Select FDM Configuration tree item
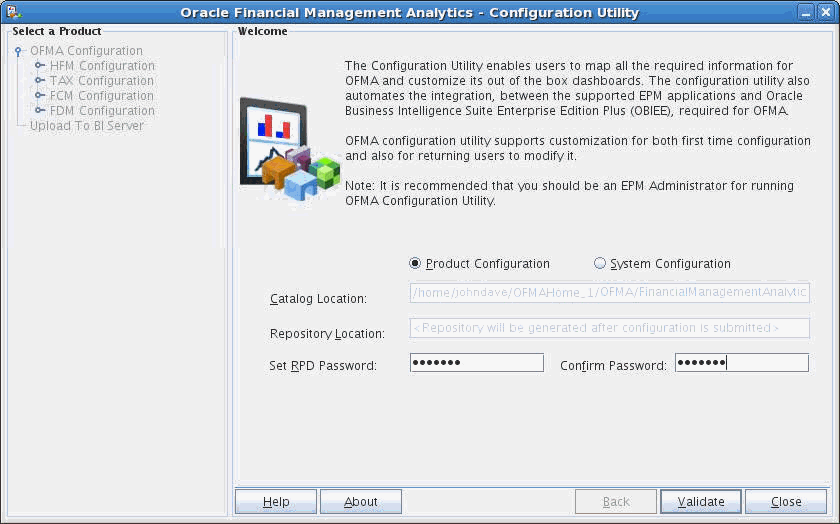Viewport: 840px width, 524px height. point(102,110)
